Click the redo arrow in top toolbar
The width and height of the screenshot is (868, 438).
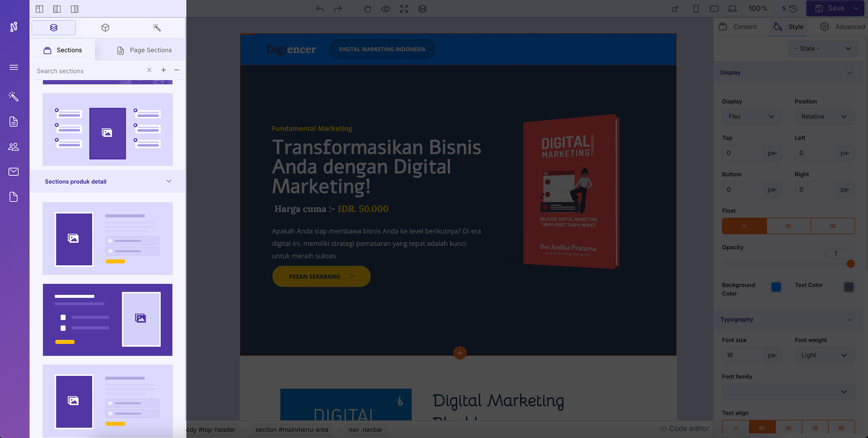[x=338, y=9]
